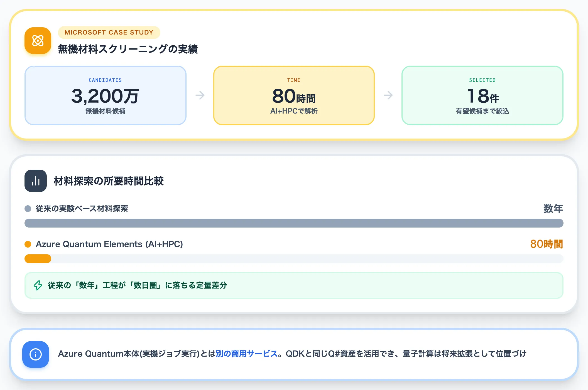Click the caption 無機材料候補

pyautogui.click(x=106, y=111)
